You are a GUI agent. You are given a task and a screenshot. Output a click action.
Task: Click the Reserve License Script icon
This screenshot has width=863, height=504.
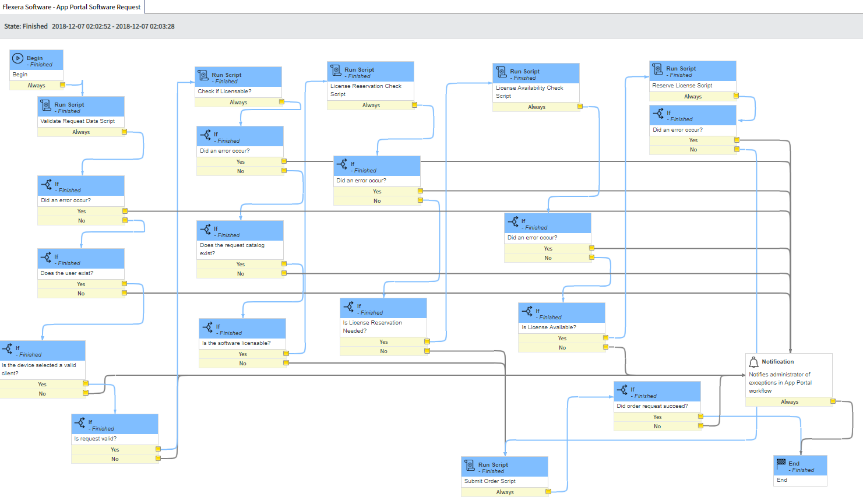click(x=657, y=69)
